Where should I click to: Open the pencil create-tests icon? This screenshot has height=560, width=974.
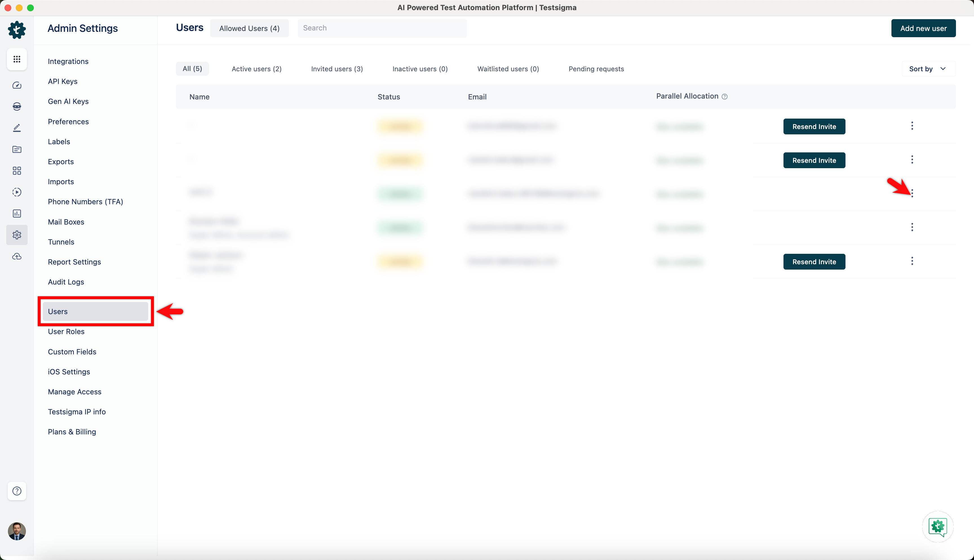point(17,128)
